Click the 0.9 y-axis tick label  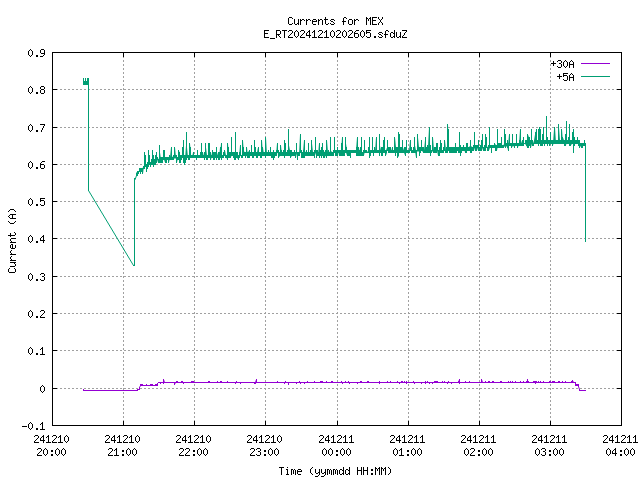[x=36, y=53]
